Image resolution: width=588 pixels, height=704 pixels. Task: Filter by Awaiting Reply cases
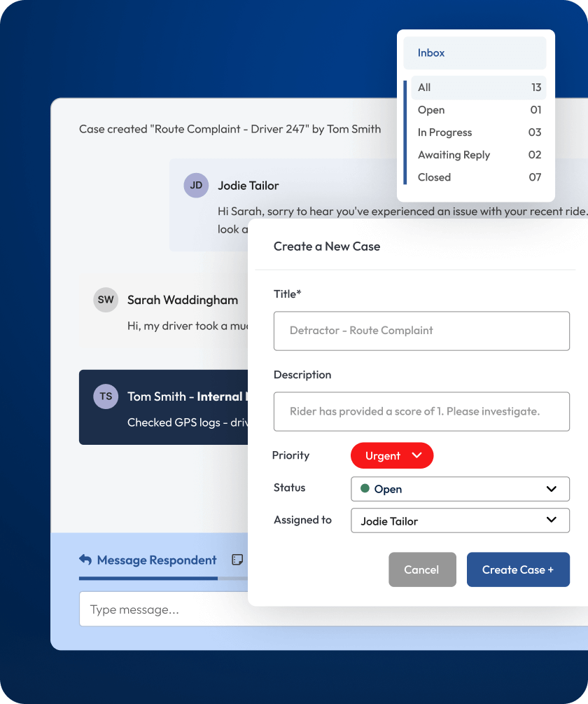(478, 155)
